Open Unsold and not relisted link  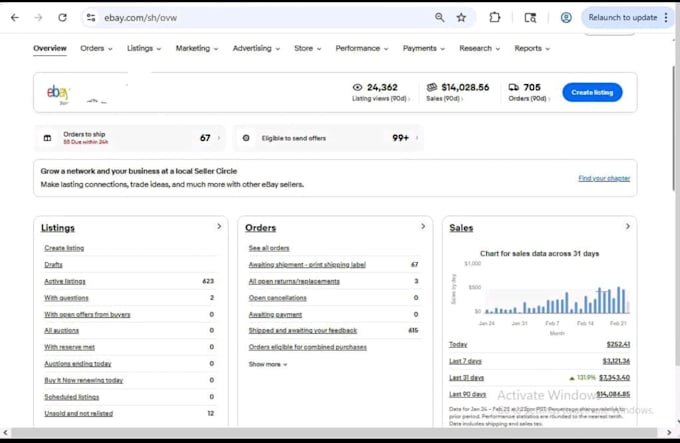(x=78, y=414)
